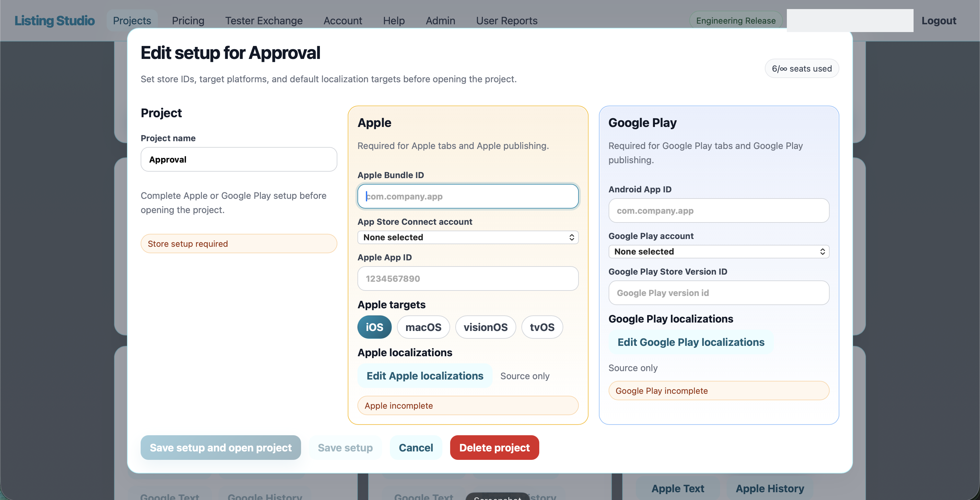Click the Google Play incomplete status
Viewport: 980px width, 500px height.
click(719, 391)
